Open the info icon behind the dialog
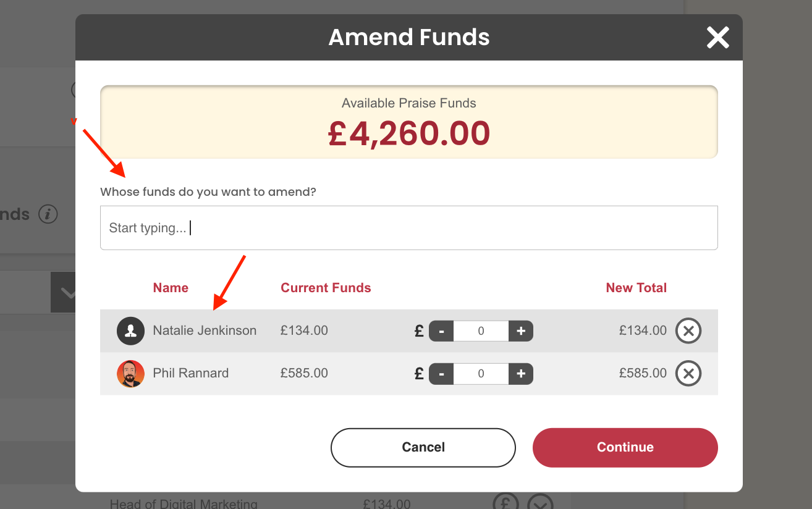 (48, 214)
